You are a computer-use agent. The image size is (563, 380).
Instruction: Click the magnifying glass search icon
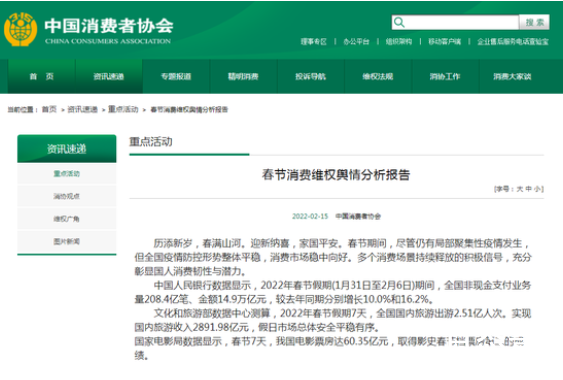tap(399, 23)
